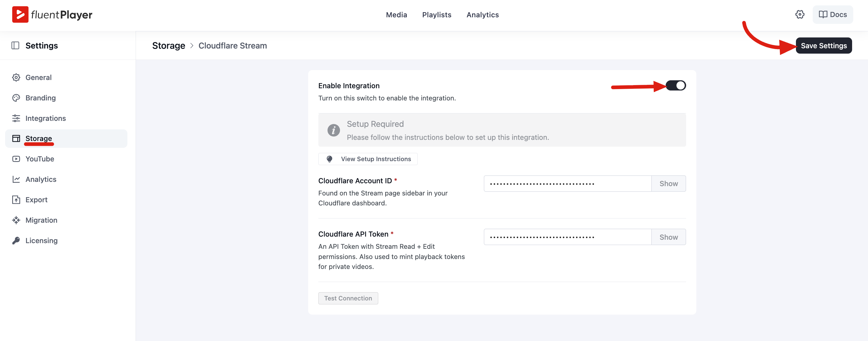
Task: Select Integrations in the settings sidebar
Action: 66,118
